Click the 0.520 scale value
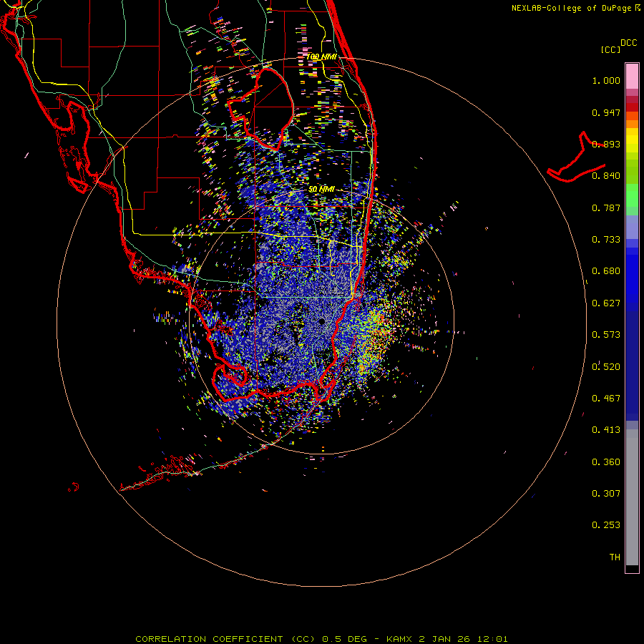644x644 pixels. click(x=606, y=367)
